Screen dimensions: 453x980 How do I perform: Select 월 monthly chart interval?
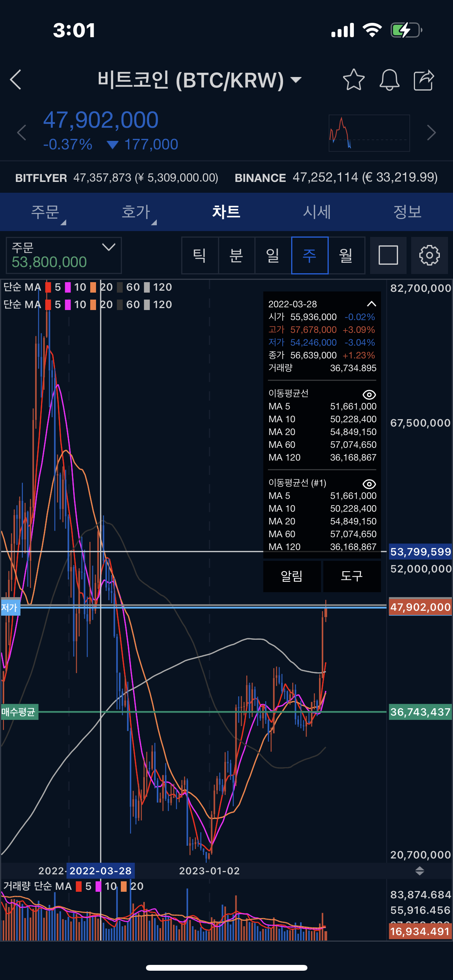click(x=346, y=255)
